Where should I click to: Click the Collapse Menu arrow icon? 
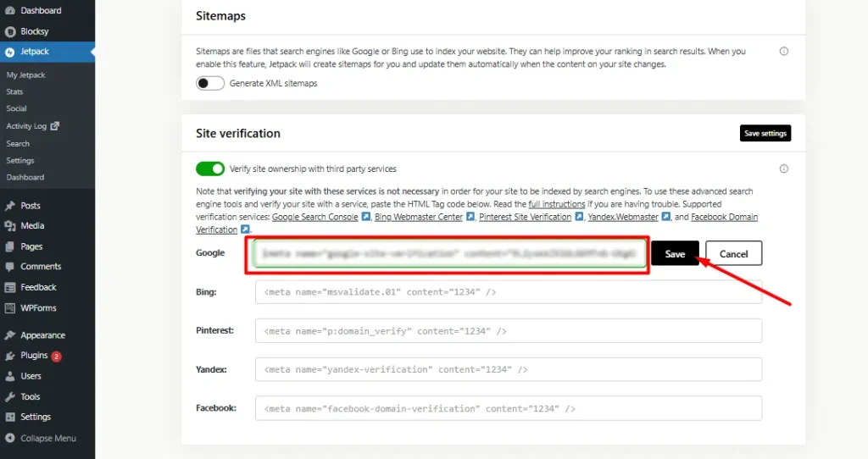point(10,438)
